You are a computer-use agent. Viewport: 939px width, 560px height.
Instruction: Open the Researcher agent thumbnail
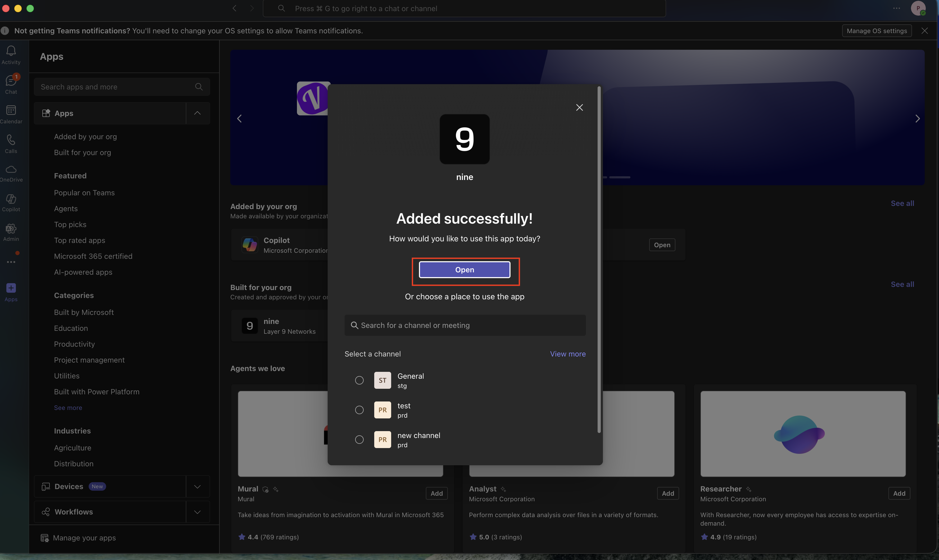(803, 434)
